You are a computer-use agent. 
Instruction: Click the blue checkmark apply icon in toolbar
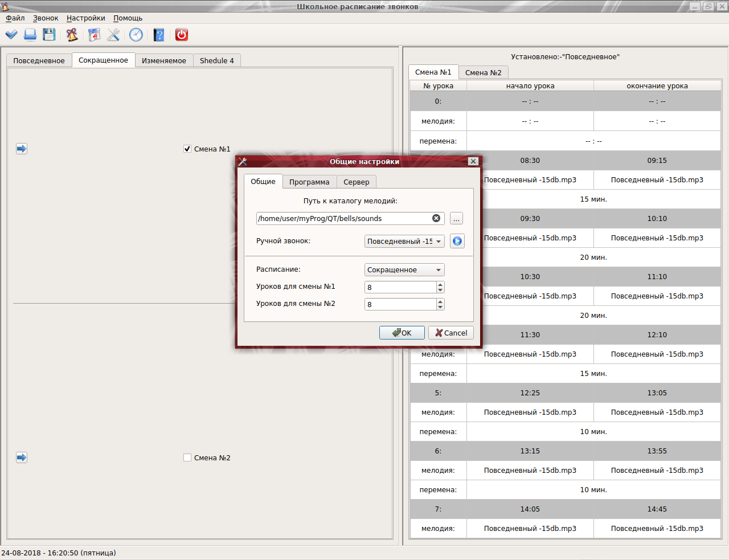11,35
